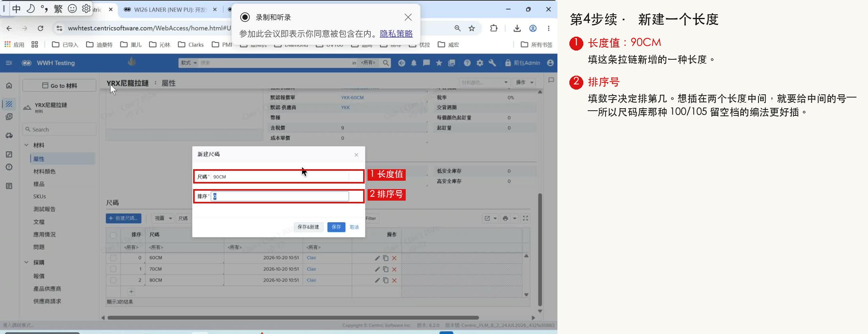This screenshot has width=868, height=334.
Task: Click the export icon in size table toolbar
Action: [x=487, y=218]
